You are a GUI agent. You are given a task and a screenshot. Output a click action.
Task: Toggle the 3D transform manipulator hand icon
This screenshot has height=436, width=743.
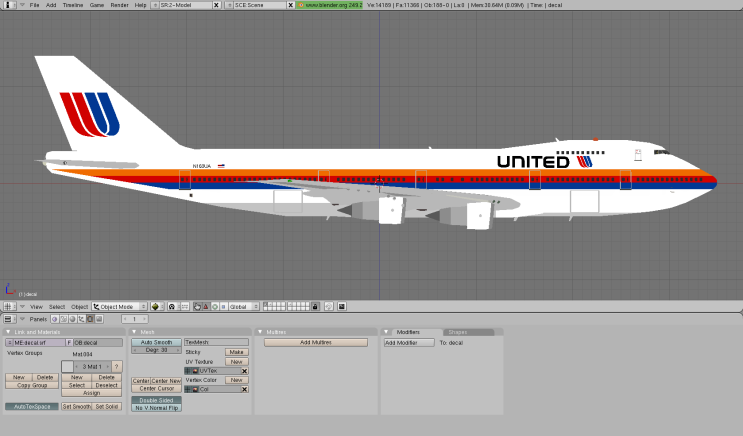(x=197, y=307)
